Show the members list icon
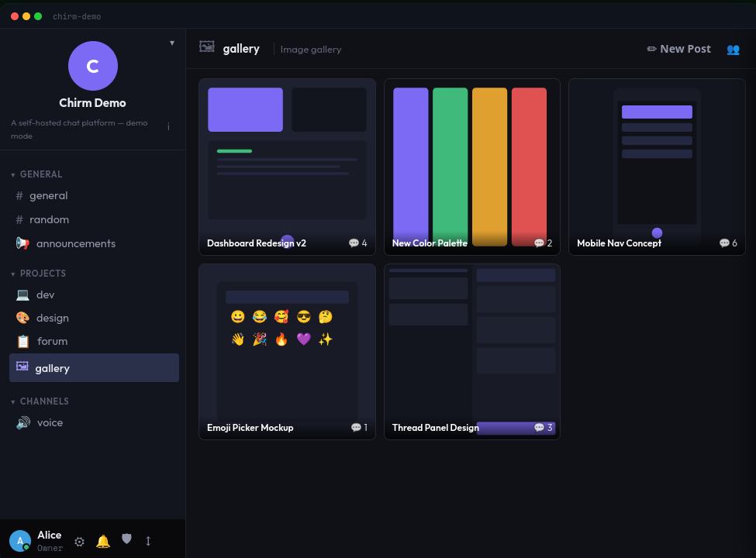The height and width of the screenshot is (558, 756). click(733, 49)
